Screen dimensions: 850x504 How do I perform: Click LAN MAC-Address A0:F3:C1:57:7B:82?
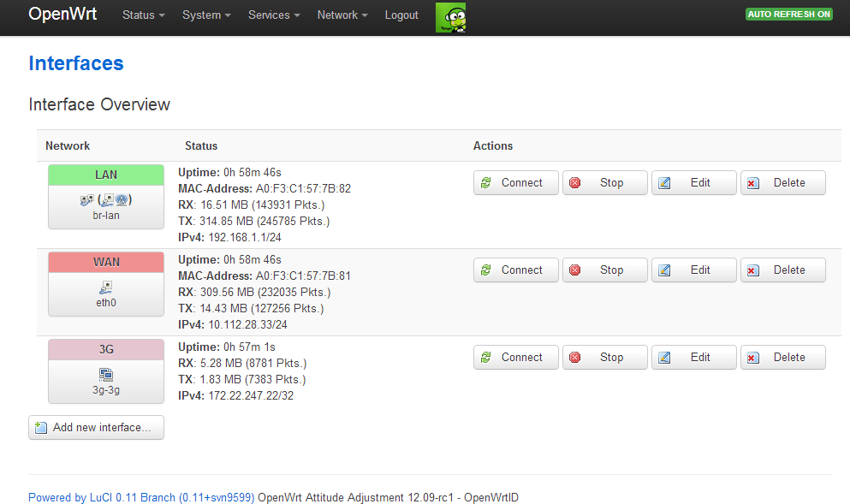(x=265, y=188)
